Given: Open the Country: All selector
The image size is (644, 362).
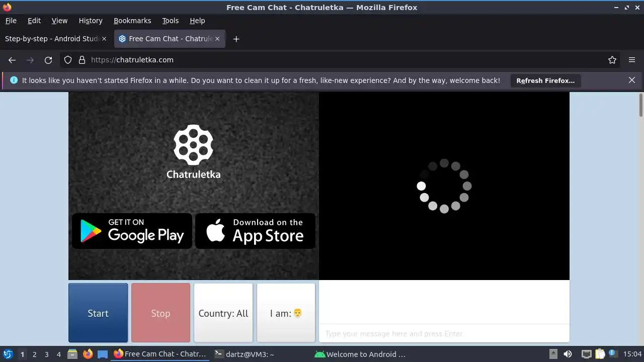Looking at the screenshot, I should (223, 313).
